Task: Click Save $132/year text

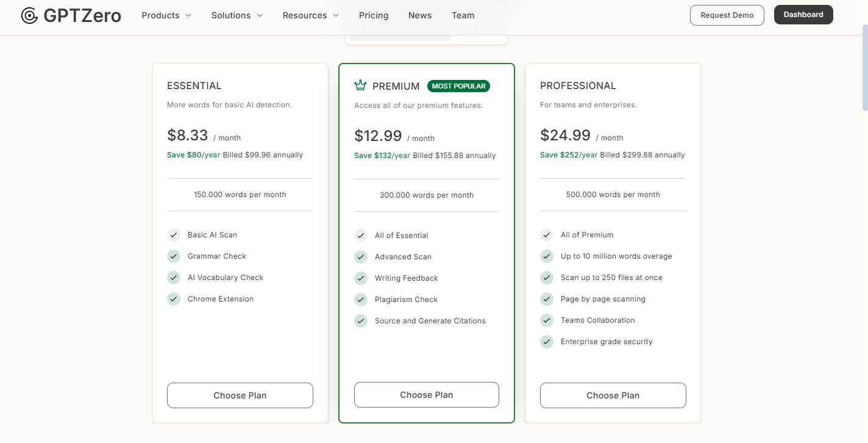Action: point(382,156)
